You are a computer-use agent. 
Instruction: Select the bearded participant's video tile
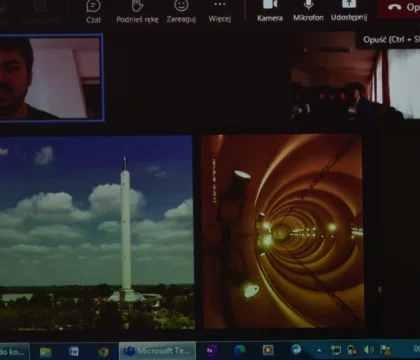[x=51, y=78]
